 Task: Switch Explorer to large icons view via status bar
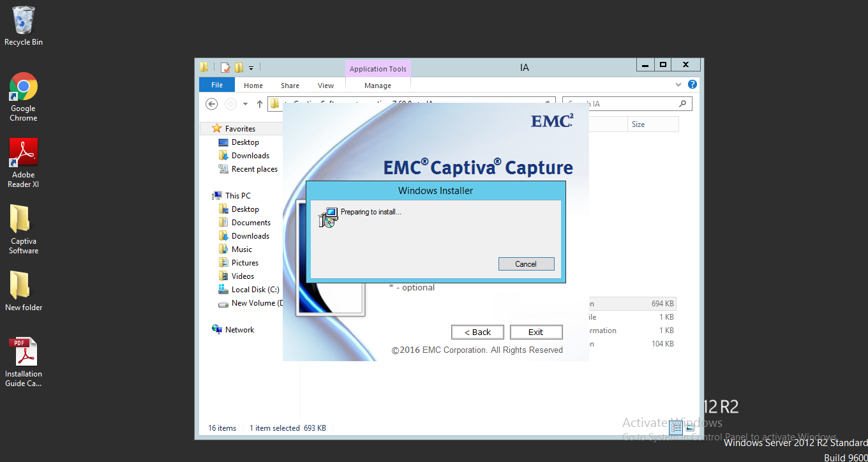tap(690, 428)
